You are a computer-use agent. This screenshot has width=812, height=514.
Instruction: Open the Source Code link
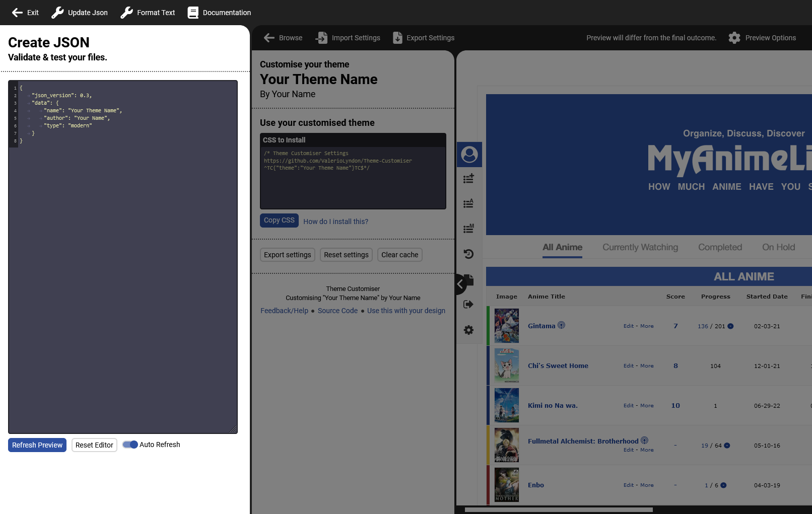click(337, 311)
